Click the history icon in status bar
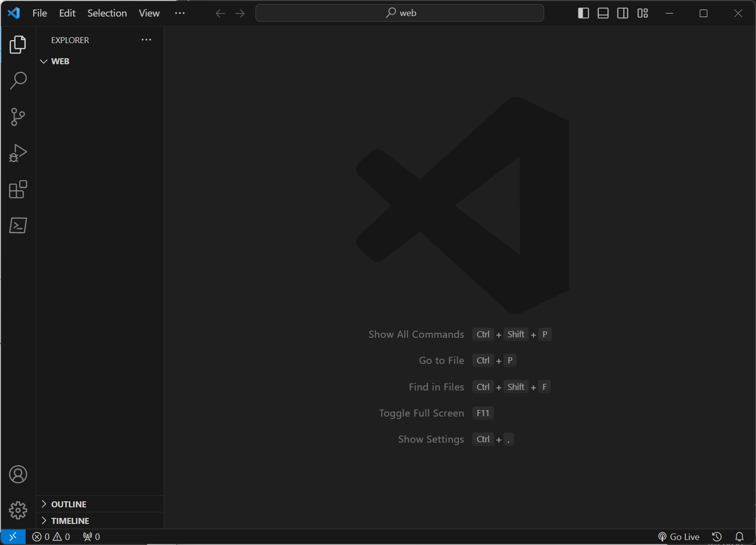This screenshot has width=756, height=545. point(717,536)
